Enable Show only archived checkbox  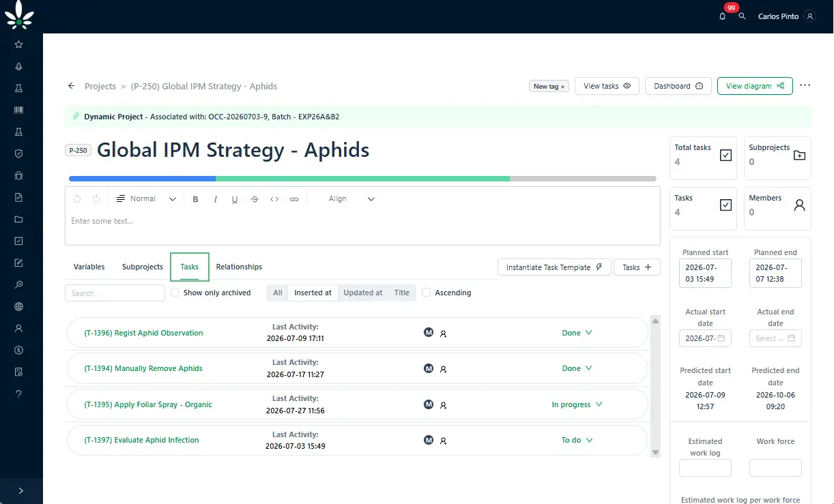tap(175, 293)
